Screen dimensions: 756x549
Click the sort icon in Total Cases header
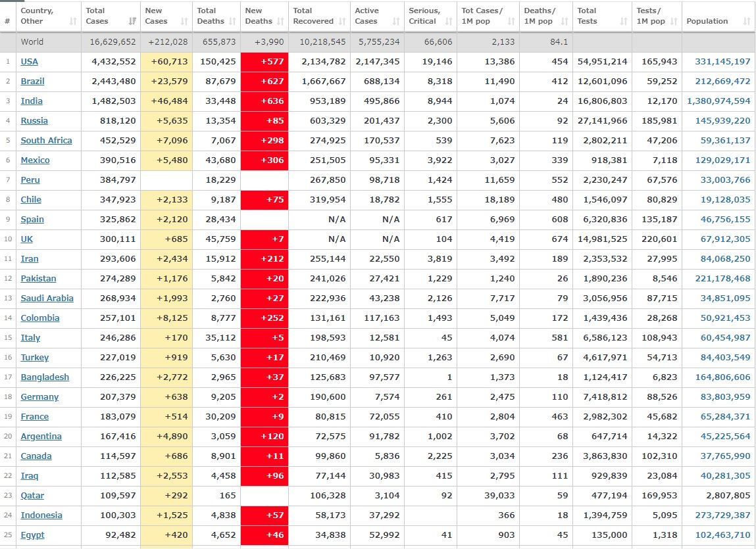pos(133,22)
